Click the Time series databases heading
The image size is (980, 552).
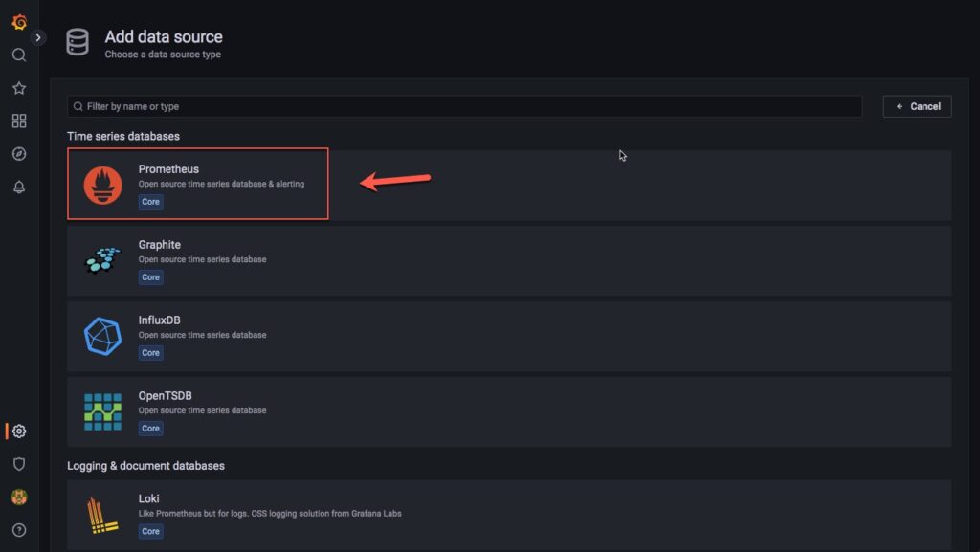tap(123, 136)
